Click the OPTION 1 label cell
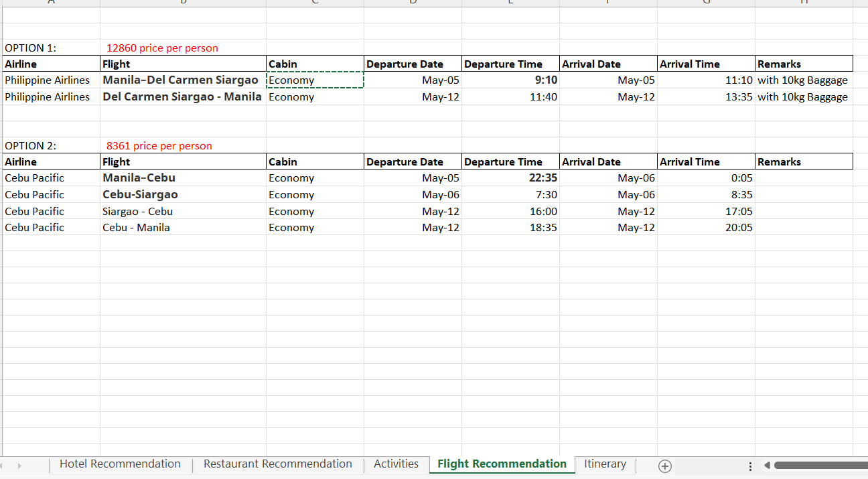868x479 pixels. coord(31,48)
